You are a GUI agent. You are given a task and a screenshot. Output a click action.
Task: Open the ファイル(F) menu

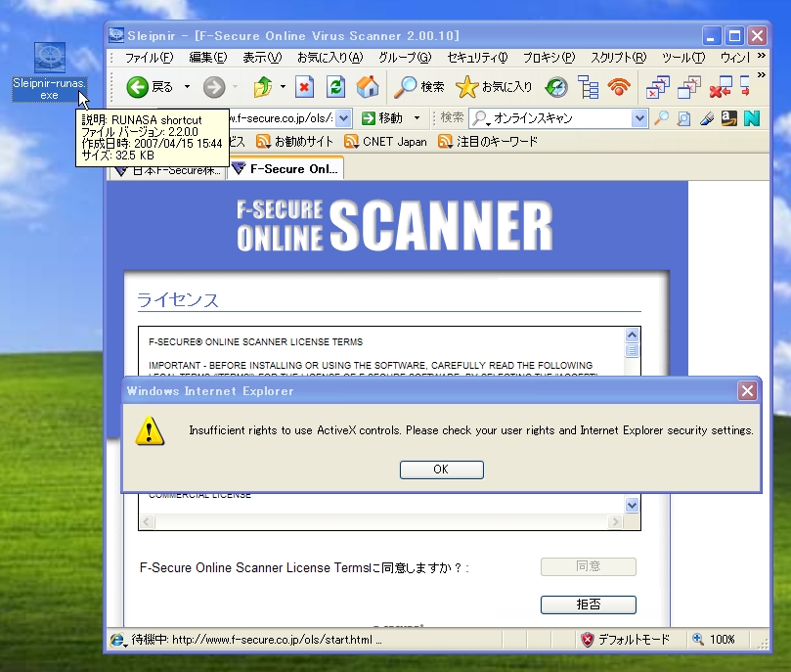click(150, 58)
